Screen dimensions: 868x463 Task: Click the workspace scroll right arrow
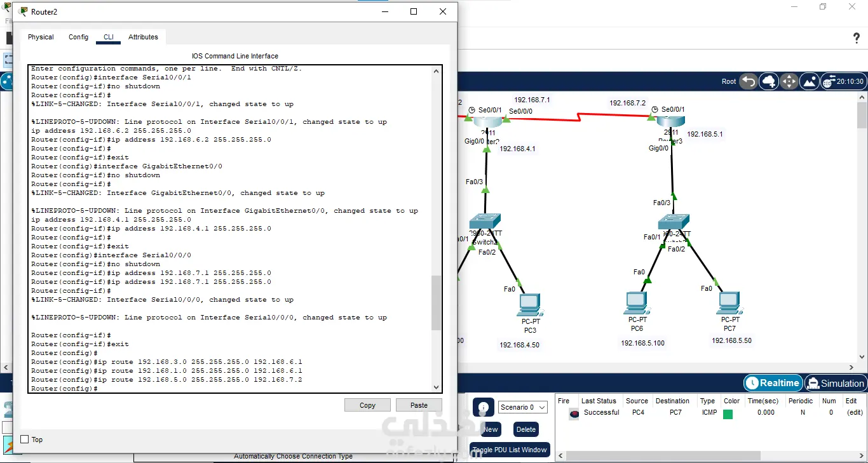tap(852, 367)
